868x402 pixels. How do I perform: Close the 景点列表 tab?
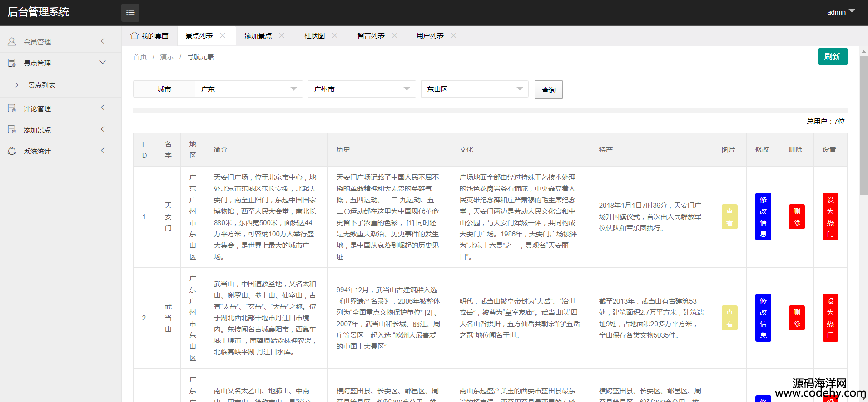tap(223, 35)
